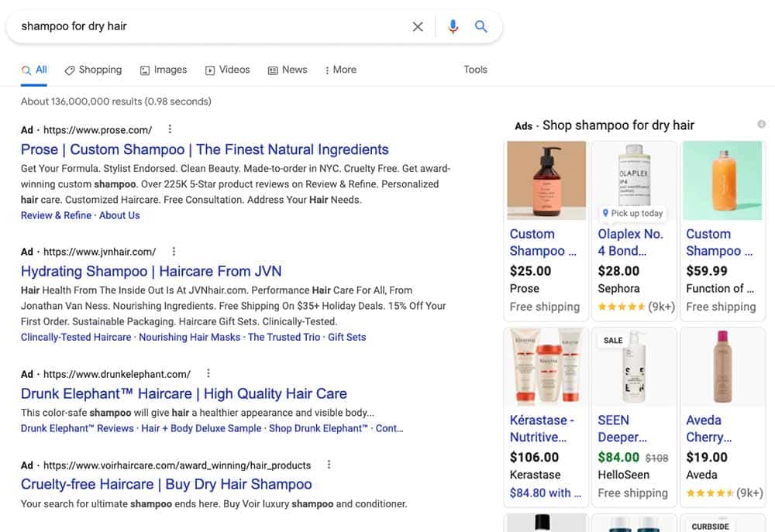Image resolution: width=775 pixels, height=532 pixels.
Task: Click The Trusted Trio sitelink
Action: 284,337
